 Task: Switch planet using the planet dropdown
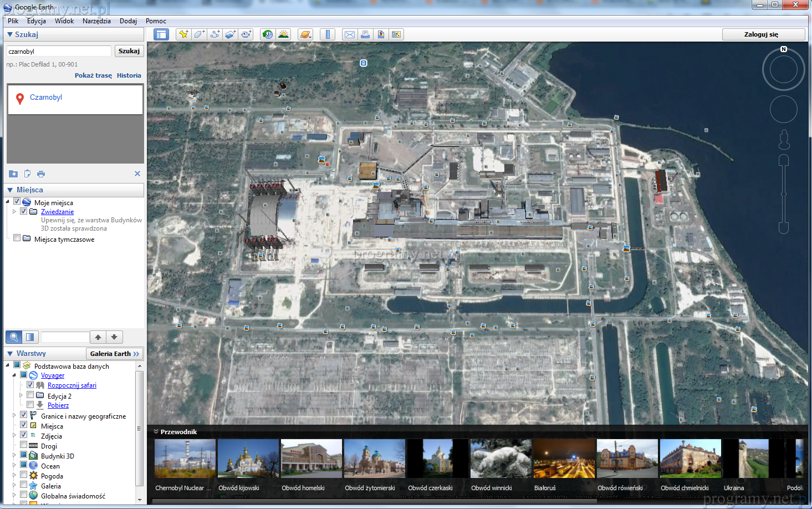pyautogui.click(x=305, y=34)
